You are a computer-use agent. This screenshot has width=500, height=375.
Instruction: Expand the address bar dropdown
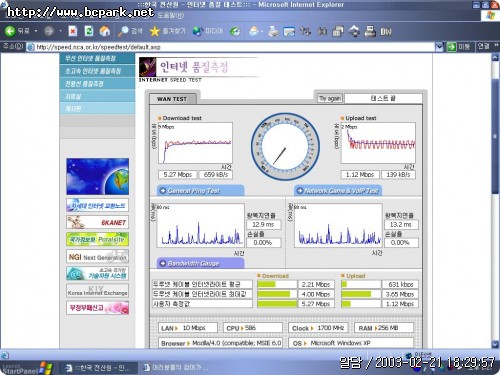[439, 47]
